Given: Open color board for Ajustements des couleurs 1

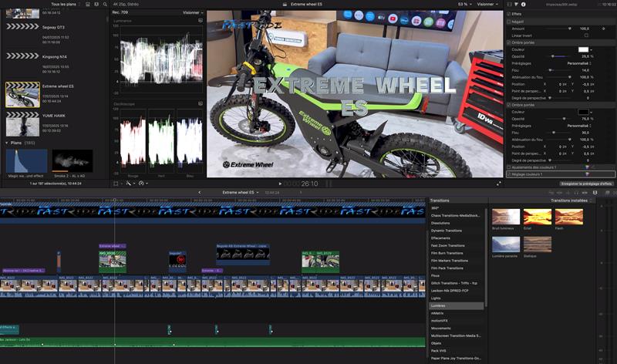Looking at the screenshot, I should click(587, 167).
